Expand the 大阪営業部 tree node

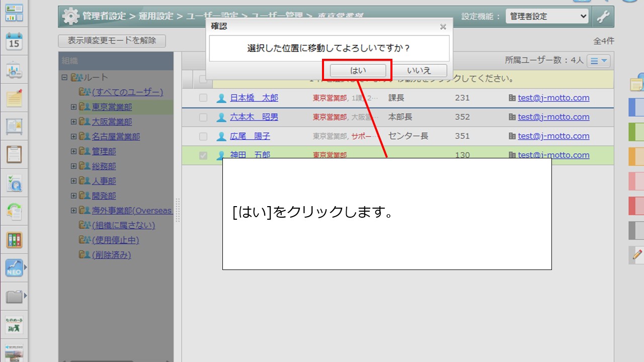point(73,122)
